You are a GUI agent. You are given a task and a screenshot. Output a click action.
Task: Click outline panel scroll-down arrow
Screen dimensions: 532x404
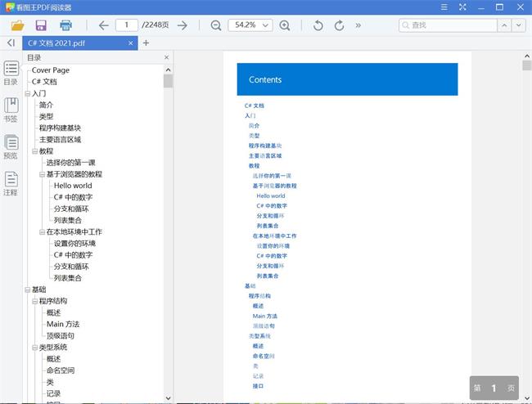pos(168,398)
